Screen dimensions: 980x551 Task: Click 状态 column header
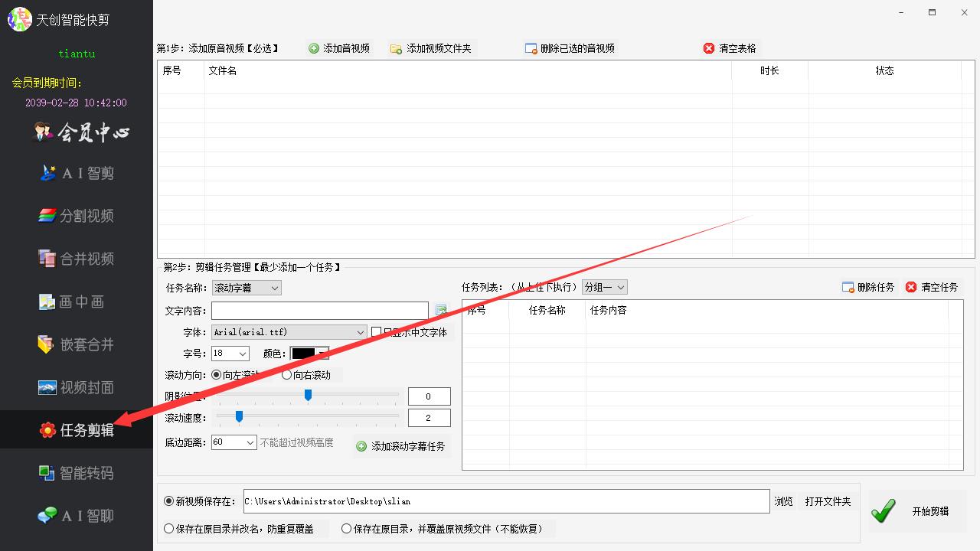pos(884,70)
